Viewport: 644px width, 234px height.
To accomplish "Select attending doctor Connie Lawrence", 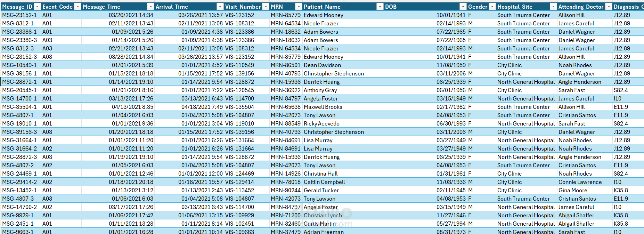I will [x=580, y=182].
